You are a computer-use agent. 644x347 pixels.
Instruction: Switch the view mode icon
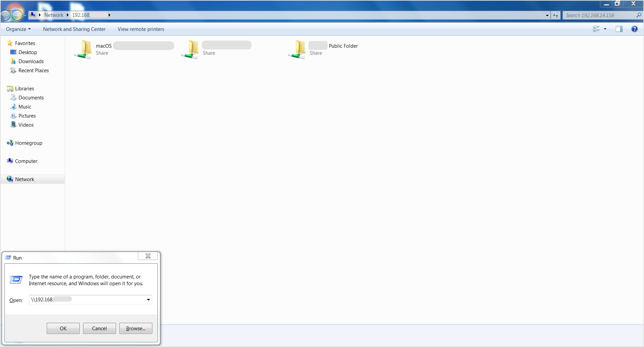pos(597,29)
